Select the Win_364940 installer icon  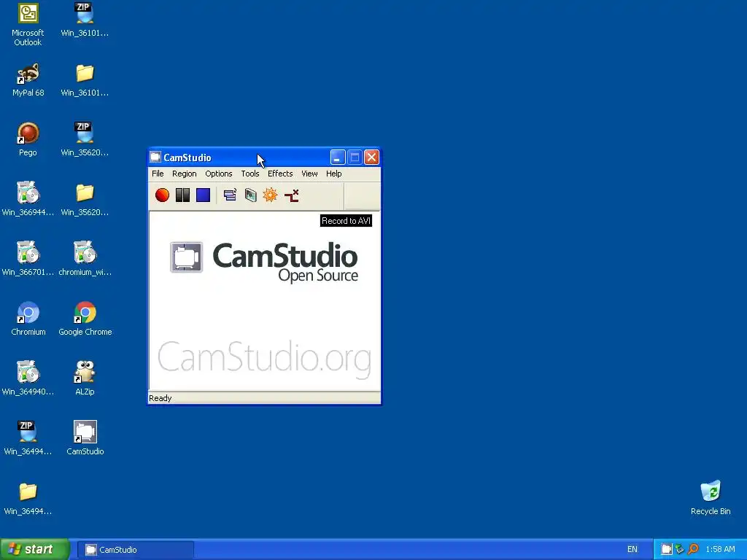28,379
